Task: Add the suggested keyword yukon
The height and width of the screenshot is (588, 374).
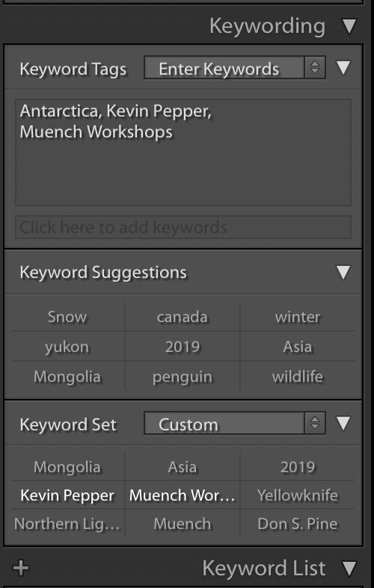Action: [67, 347]
